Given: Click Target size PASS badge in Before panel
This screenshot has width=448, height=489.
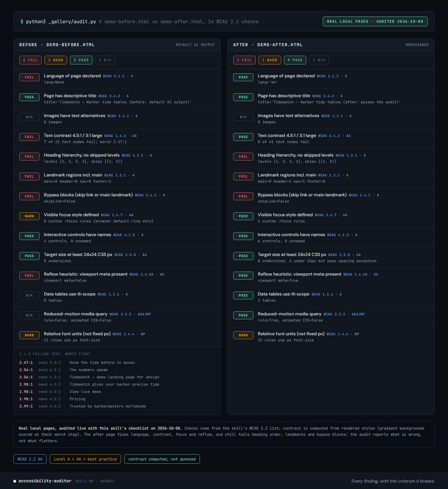Looking at the screenshot, I should point(29,256).
